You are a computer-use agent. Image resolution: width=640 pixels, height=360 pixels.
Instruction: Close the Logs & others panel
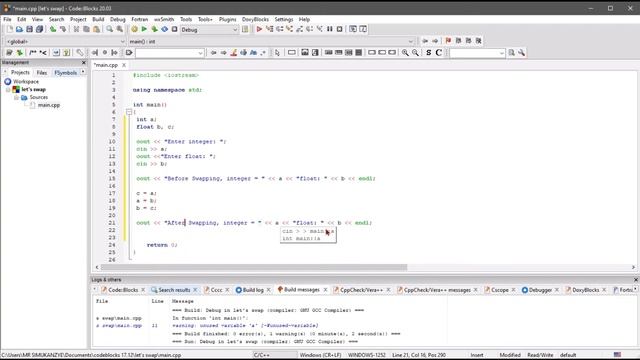point(635,280)
